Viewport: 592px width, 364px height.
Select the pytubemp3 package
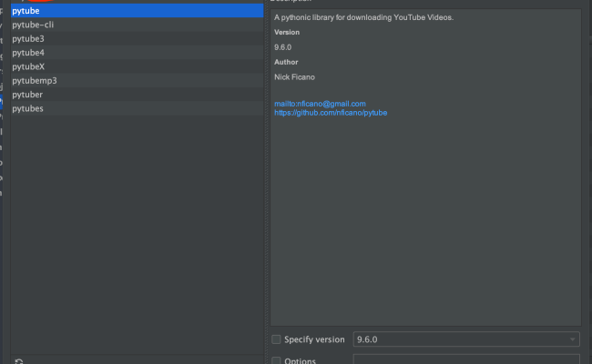coord(137,80)
